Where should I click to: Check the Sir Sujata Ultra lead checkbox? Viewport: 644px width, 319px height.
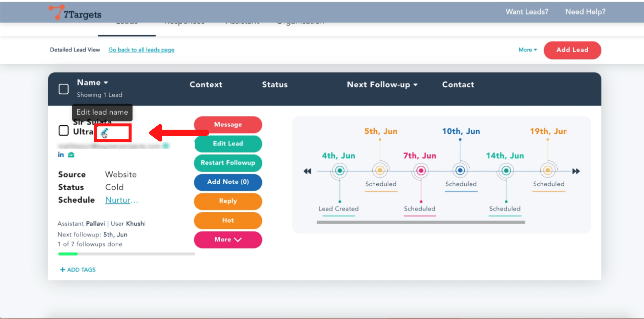[x=64, y=131]
